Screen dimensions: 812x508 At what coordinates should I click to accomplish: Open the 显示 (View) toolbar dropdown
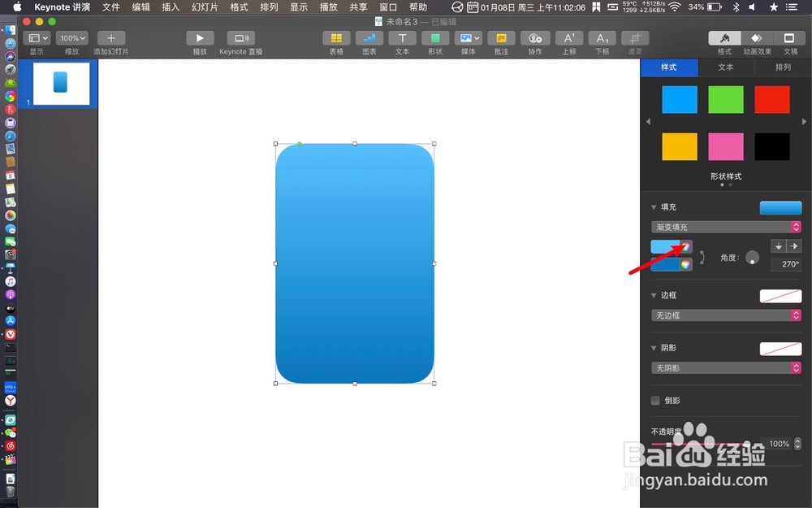37,38
